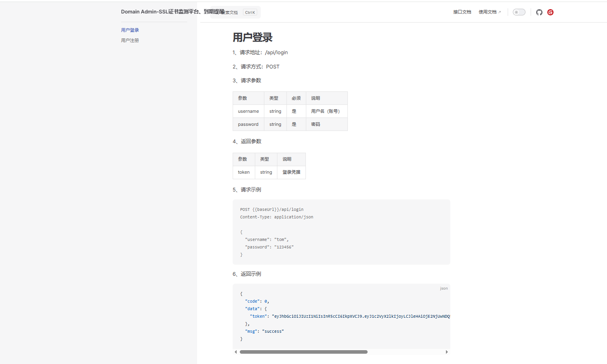Click the horizontal scrollbar thumb under JSON code
607x364 pixels.
(x=303, y=352)
